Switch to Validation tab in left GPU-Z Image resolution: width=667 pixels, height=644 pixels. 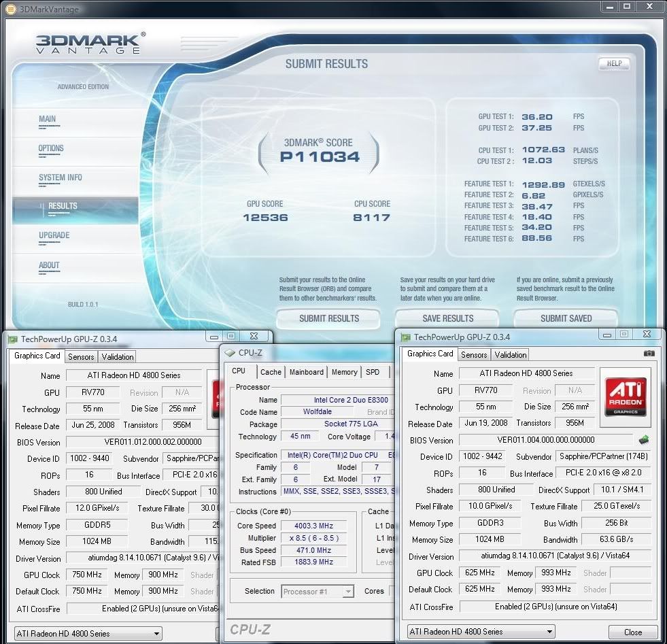point(118,357)
